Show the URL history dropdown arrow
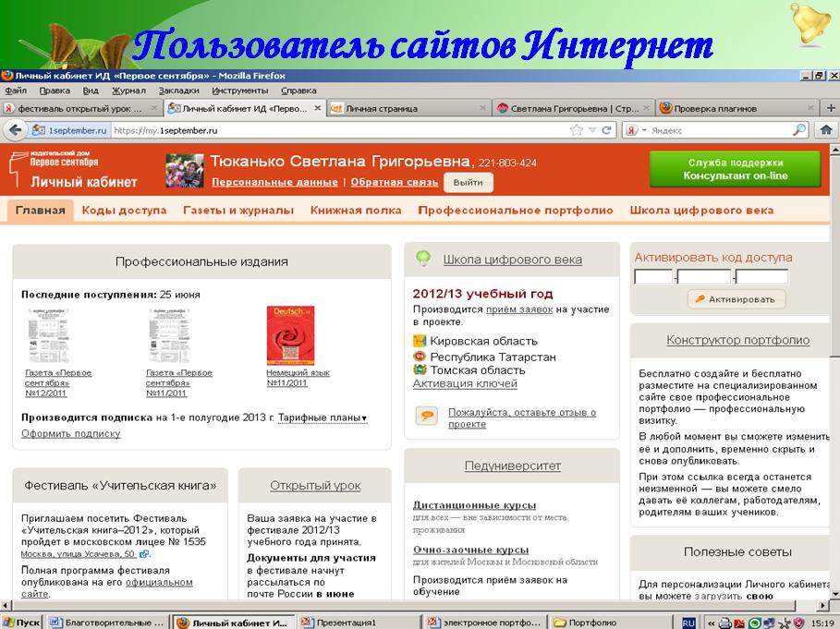 point(592,130)
